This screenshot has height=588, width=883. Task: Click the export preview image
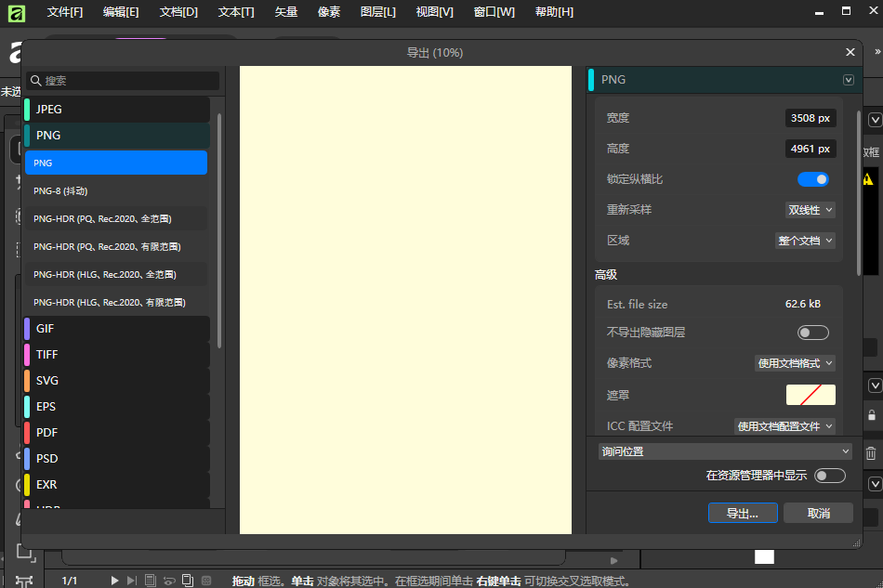pos(405,300)
